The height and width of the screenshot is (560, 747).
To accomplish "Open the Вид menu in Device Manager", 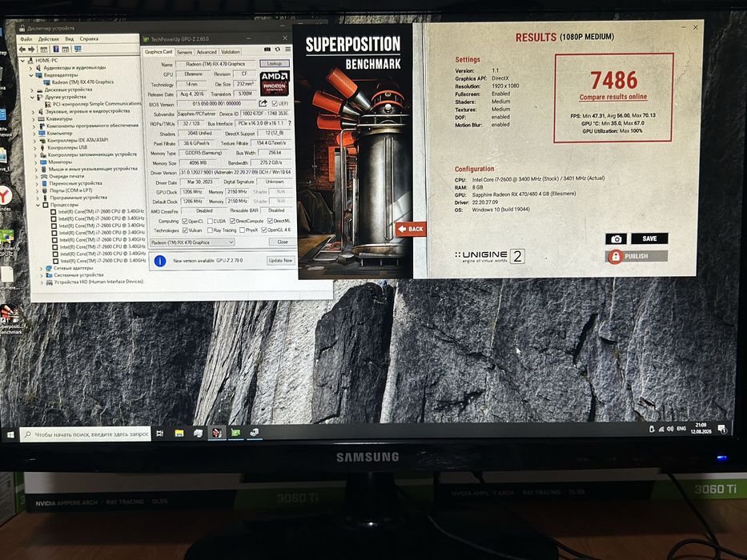I will coord(70,39).
